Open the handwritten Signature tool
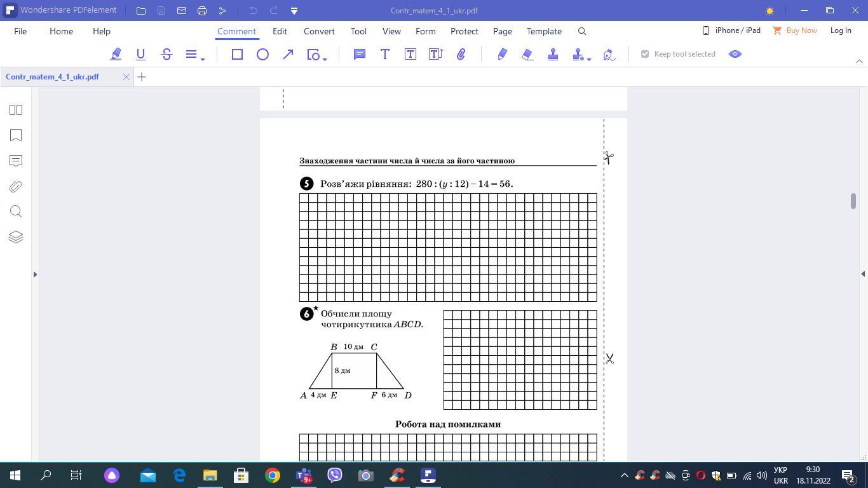Screen dimensions: 868x488 (x=609, y=55)
